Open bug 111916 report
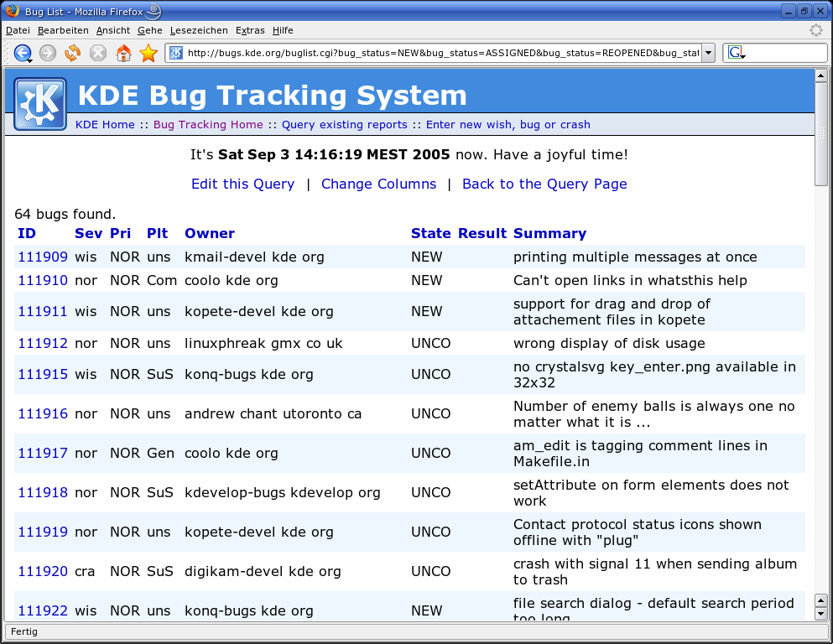The width and height of the screenshot is (833, 644). tap(43, 413)
